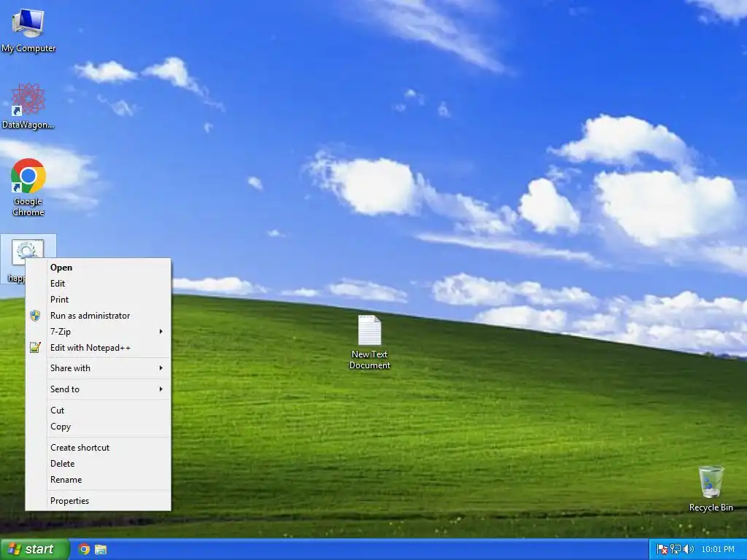Image resolution: width=747 pixels, height=560 pixels.
Task: Choose Cut in the context menu
Action: pyautogui.click(x=98, y=410)
